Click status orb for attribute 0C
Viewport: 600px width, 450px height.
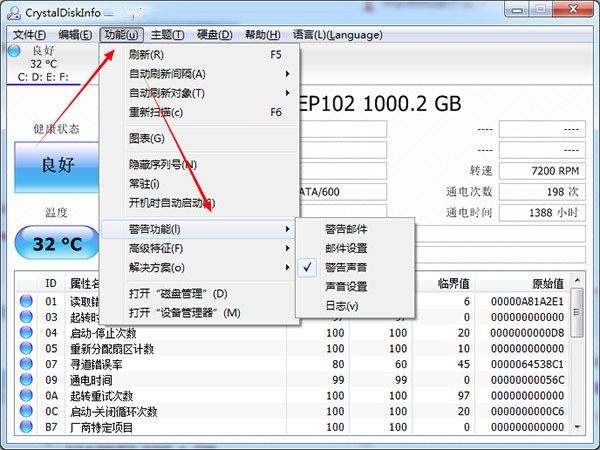pyautogui.click(x=26, y=411)
